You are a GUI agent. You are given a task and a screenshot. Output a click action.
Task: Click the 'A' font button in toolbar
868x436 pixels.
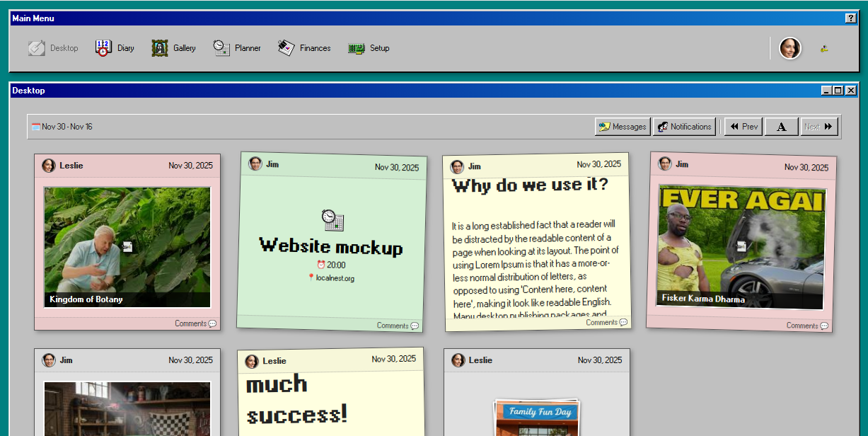pyautogui.click(x=781, y=127)
